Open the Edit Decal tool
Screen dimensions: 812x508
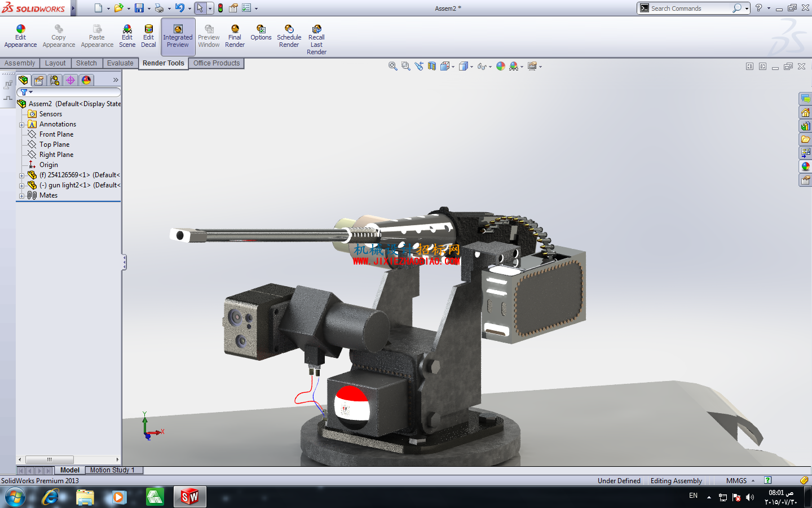tap(148, 36)
